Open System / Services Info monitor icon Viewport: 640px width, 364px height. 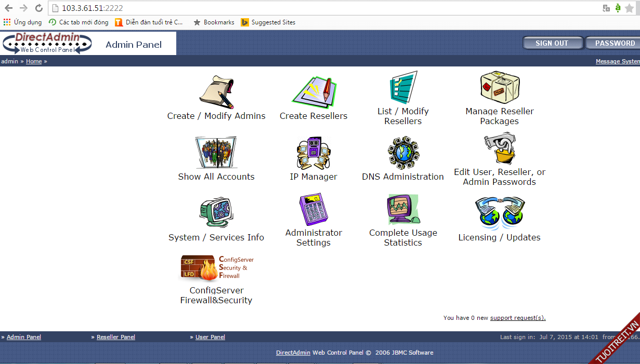216,212
